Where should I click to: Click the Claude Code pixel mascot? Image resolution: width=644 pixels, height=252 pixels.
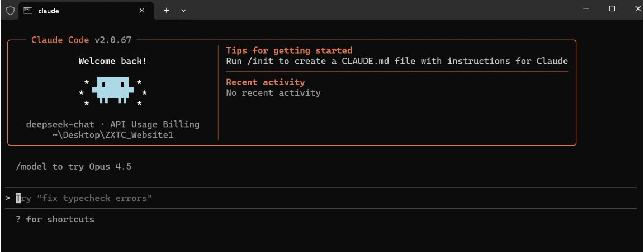tap(113, 90)
